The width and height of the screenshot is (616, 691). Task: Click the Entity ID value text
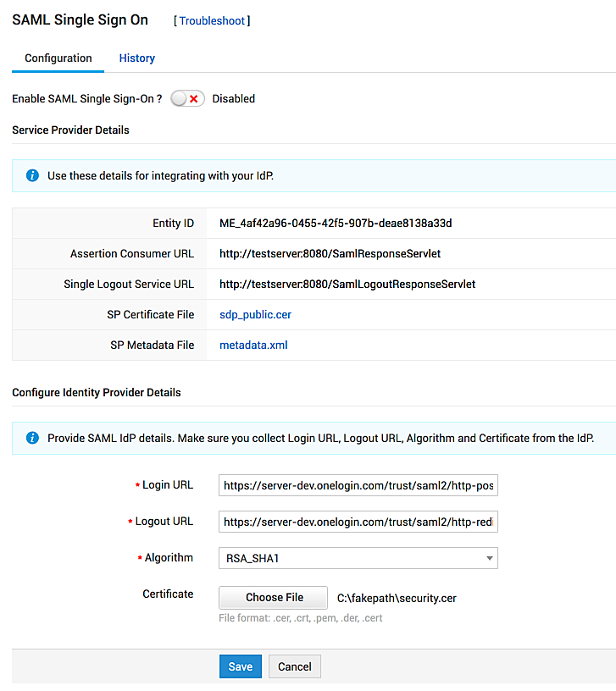(x=337, y=224)
